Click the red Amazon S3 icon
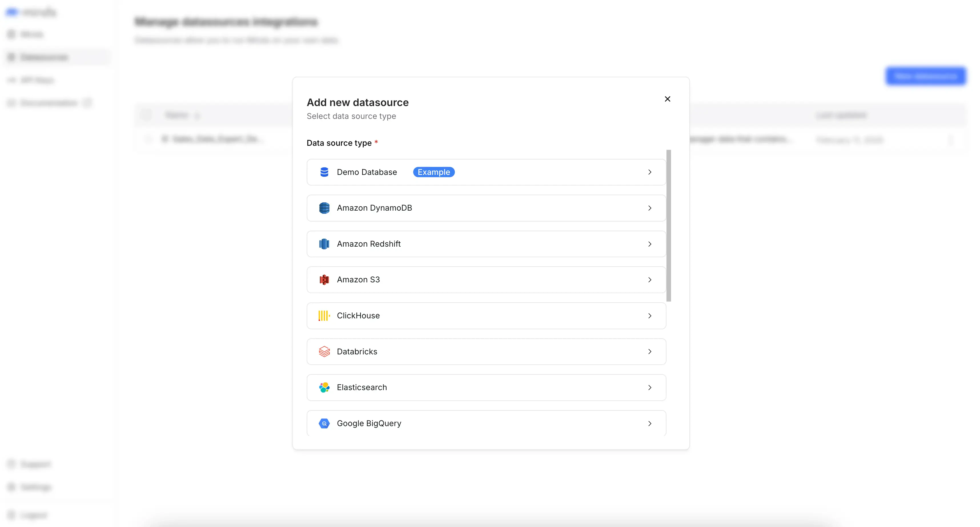The image size is (980, 527). (324, 280)
